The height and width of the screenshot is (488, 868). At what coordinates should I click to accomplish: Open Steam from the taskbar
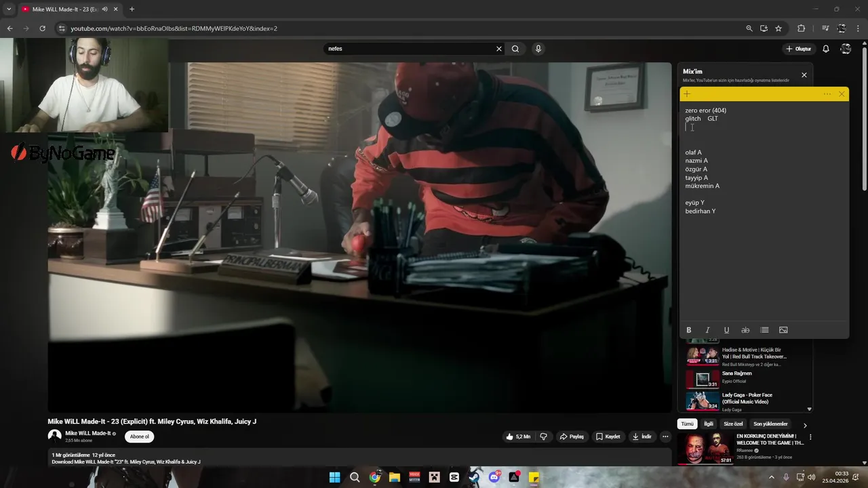[x=474, y=477]
